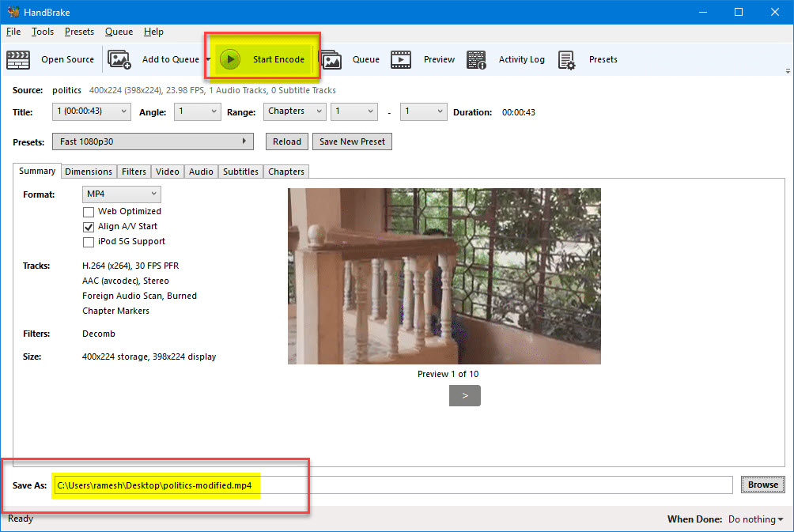
Task: Click the HandBrake pineapple logo
Action: coord(13,11)
